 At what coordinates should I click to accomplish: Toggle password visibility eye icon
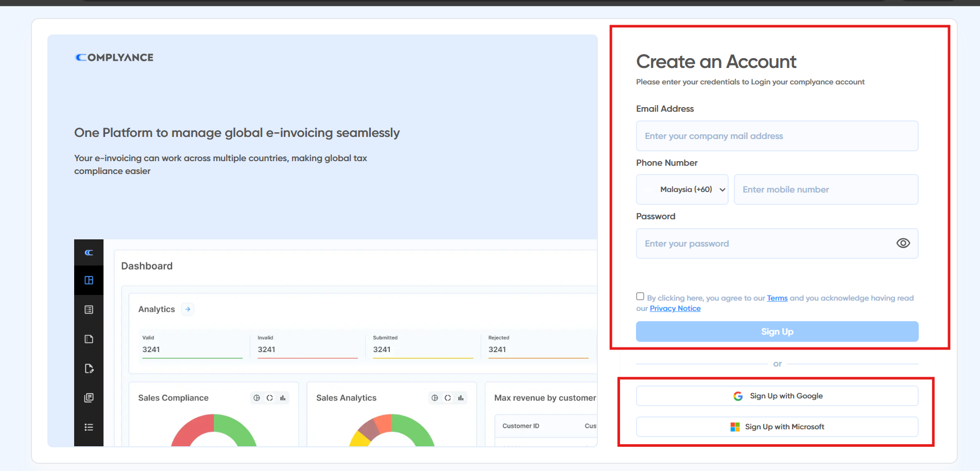903,243
